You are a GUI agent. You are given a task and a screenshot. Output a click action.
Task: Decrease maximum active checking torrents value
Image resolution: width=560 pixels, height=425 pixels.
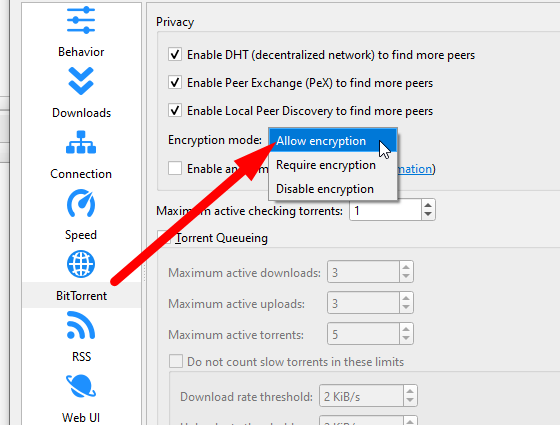428,215
